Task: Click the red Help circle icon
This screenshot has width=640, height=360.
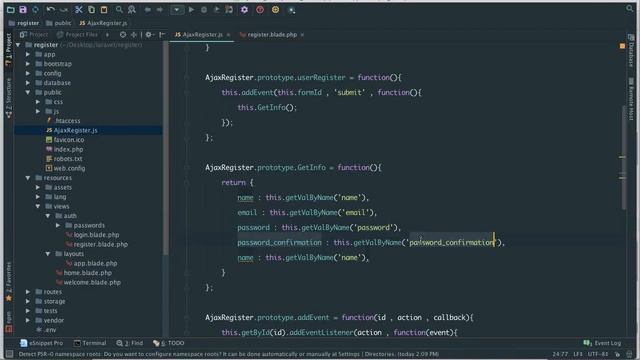Action: click(260, 9)
